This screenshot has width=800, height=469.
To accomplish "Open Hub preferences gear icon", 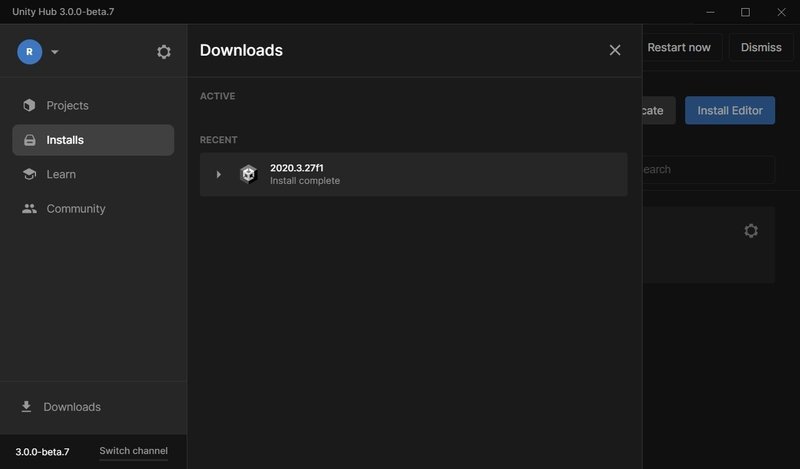I will [x=163, y=52].
